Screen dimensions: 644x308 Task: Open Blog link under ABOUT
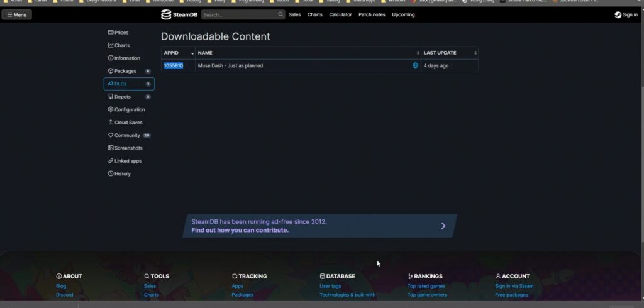point(61,286)
